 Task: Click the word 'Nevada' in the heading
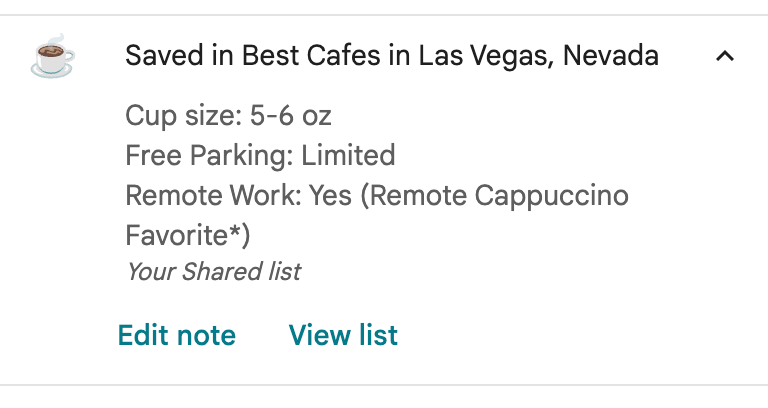coord(611,55)
